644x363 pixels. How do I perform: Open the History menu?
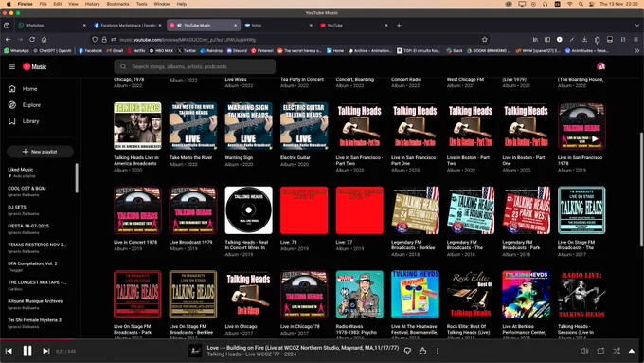coord(92,4)
